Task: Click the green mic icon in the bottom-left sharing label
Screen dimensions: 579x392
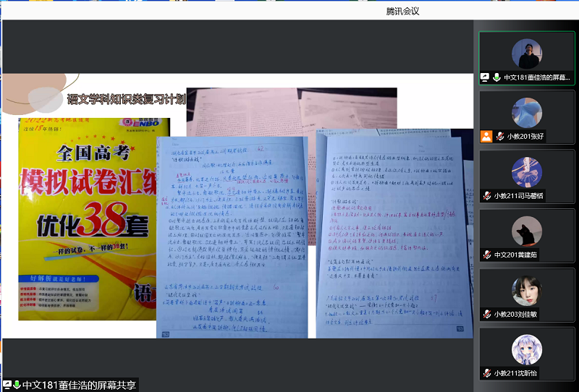Action: tap(17, 385)
